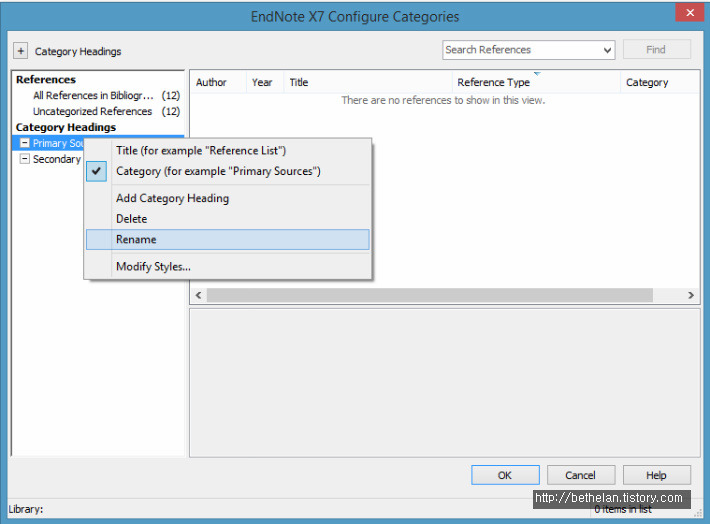Image resolution: width=710 pixels, height=524 pixels.
Task: Click the horizontal scrollbar left arrow
Action: (x=198, y=295)
